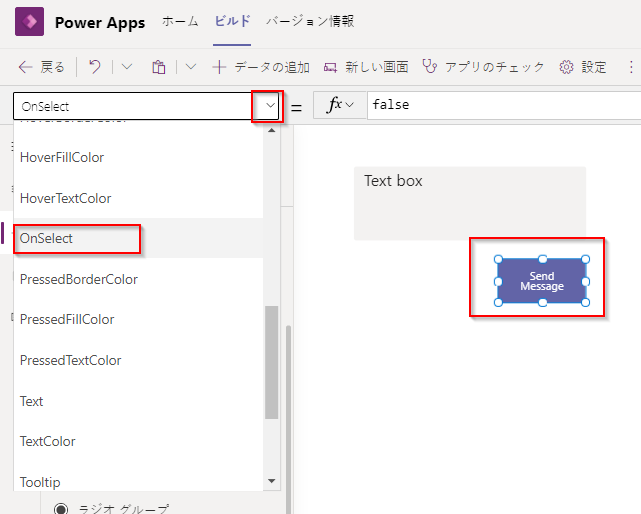Click the Send Message button on canvas

click(x=542, y=281)
